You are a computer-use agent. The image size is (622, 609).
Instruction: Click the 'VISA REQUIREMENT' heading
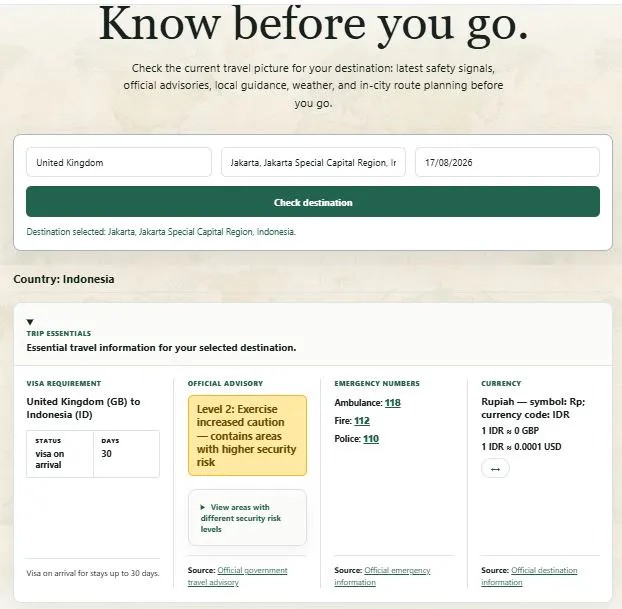[64, 383]
